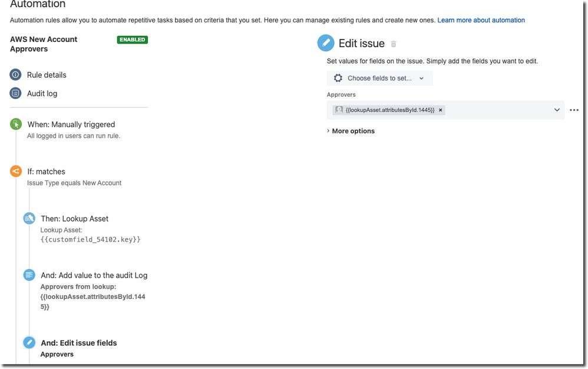The width and height of the screenshot is (588, 369).
Task: Click the audit log value step icon
Action: [29, 275]
